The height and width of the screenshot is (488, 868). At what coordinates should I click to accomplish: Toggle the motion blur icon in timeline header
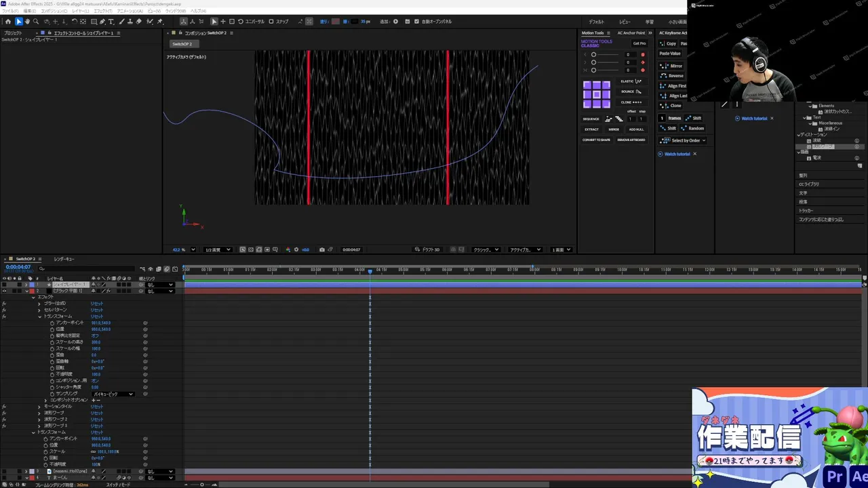[166, 269]
